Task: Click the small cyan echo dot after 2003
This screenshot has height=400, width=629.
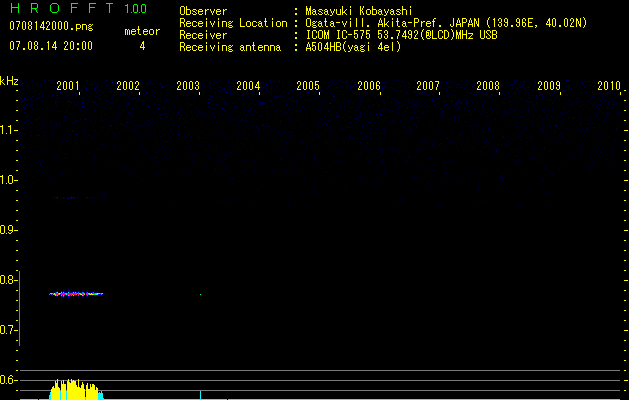Action: [200, 294]
